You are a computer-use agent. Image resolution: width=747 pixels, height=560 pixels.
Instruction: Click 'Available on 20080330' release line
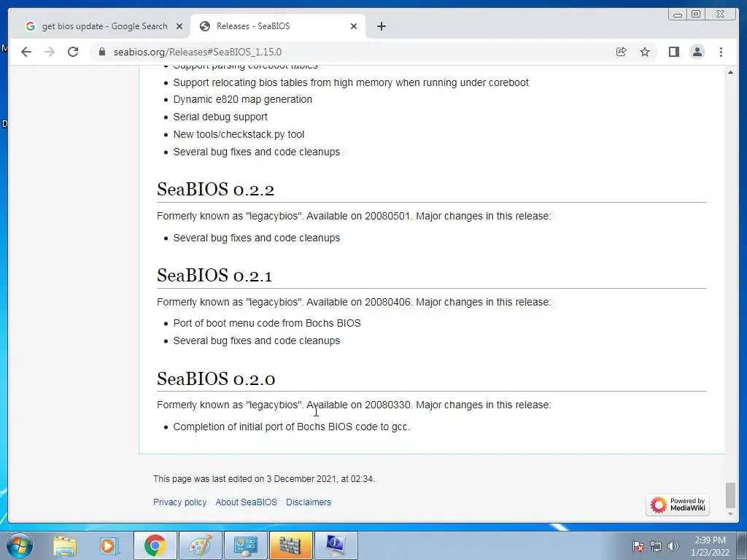[x=354, y=405]
